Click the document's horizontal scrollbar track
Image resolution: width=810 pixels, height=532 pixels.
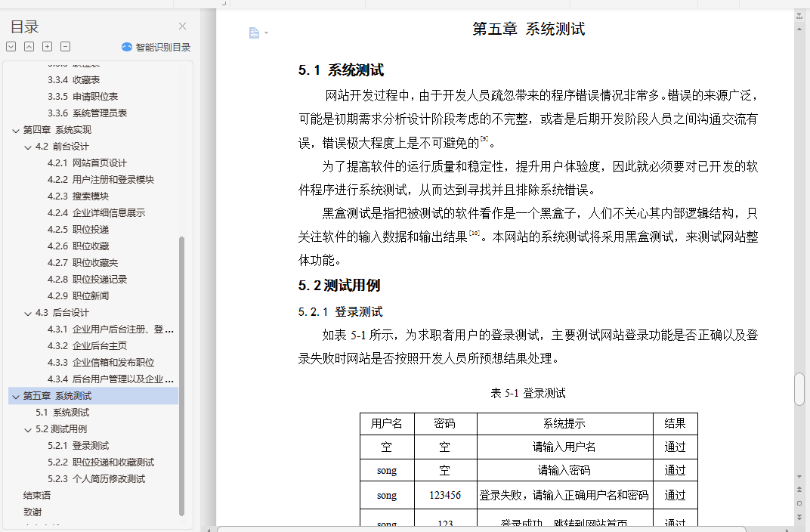point(499,530)
